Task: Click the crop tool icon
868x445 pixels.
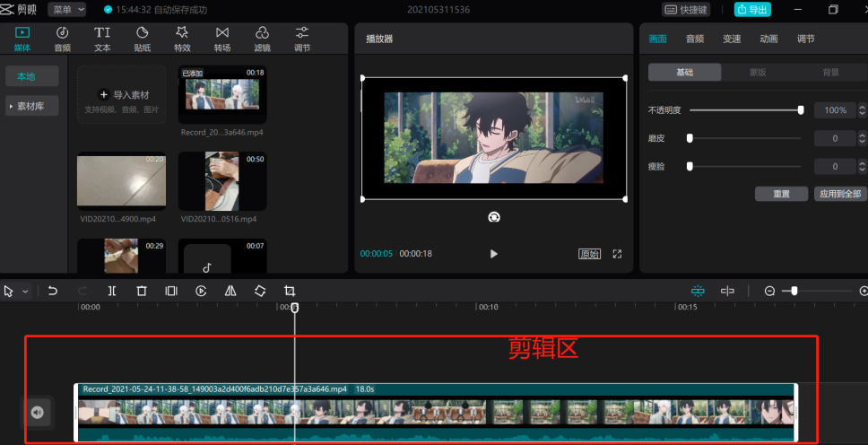Action: tap(290, 291)
